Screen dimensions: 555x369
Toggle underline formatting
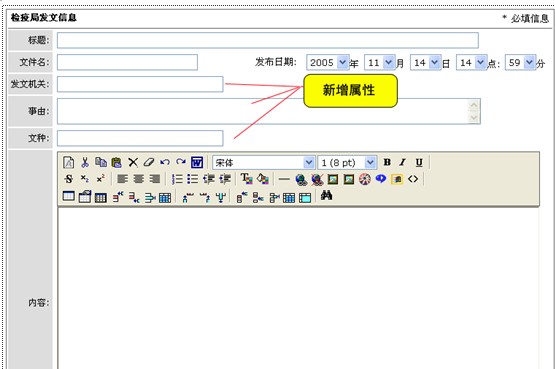(419, 162)
